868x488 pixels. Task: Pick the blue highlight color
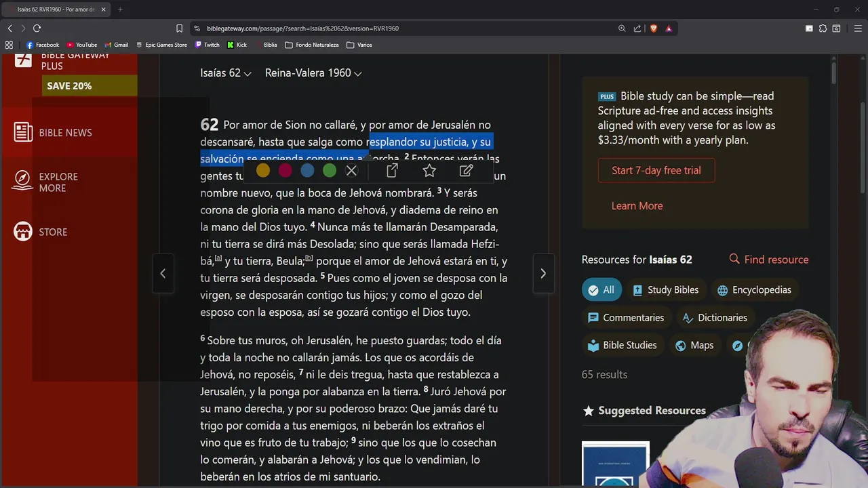coord(307,171)
